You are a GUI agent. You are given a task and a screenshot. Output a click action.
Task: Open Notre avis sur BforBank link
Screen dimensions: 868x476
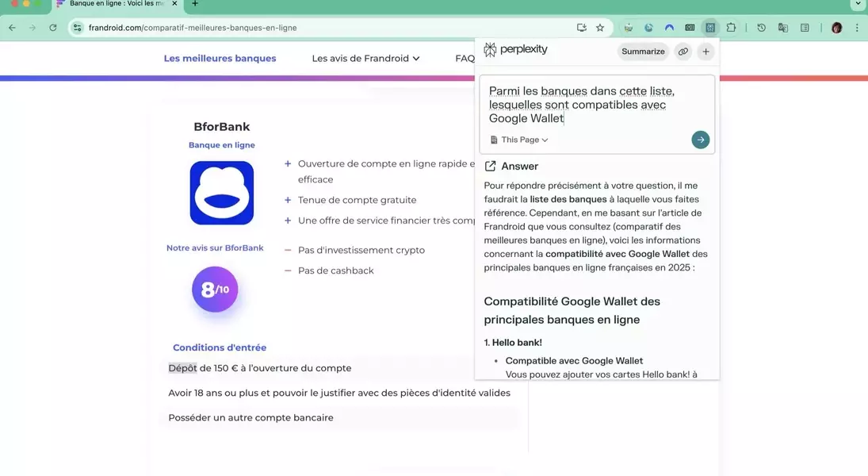click(215, 248)
